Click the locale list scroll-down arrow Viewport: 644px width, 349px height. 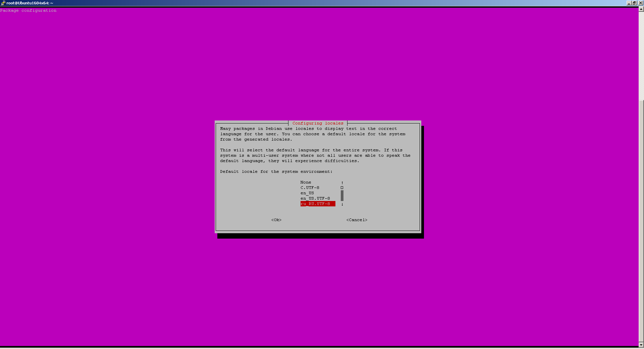point(342,204)
